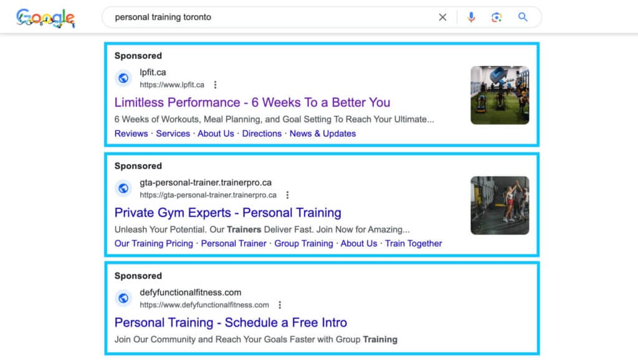Start voice search with the microphone icon
Screen dimensions: 638x364
[471, 17]
